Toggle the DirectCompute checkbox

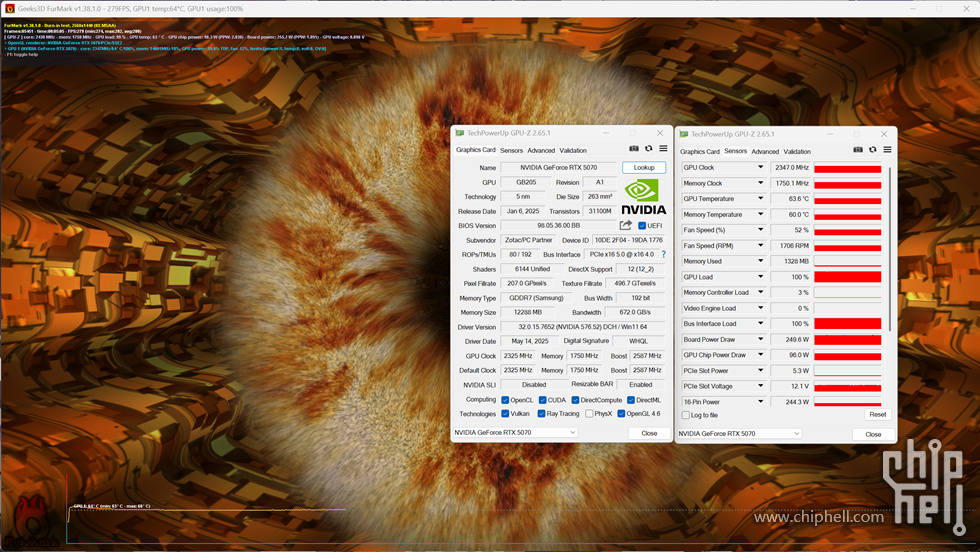click(575, 400)
